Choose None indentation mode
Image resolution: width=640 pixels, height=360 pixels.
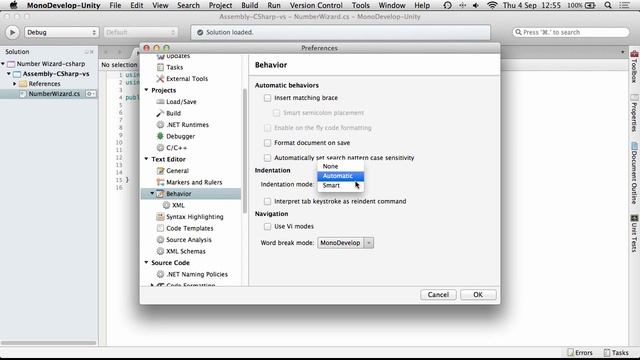click(x=340, y=166)
